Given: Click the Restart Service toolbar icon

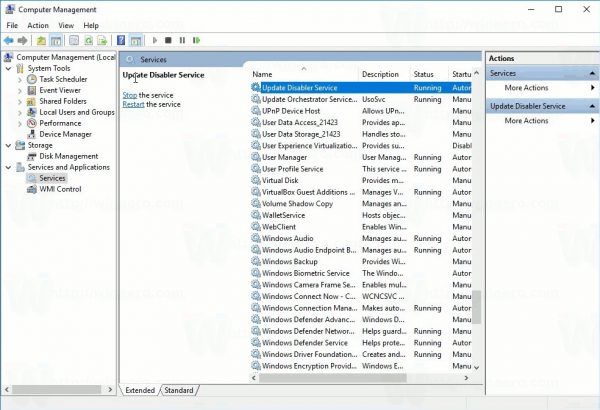Looking at the screenshot, I should coord(197,40).
